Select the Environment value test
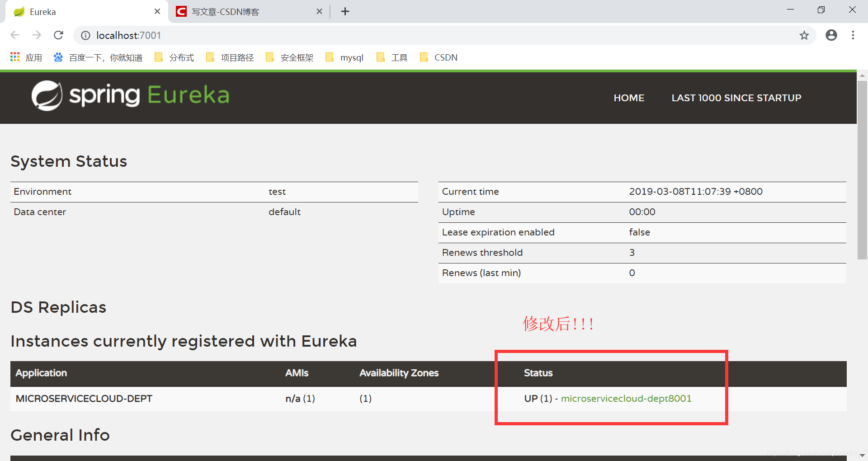The height and width of the screenshot is (461, 868). coord(277,192)
